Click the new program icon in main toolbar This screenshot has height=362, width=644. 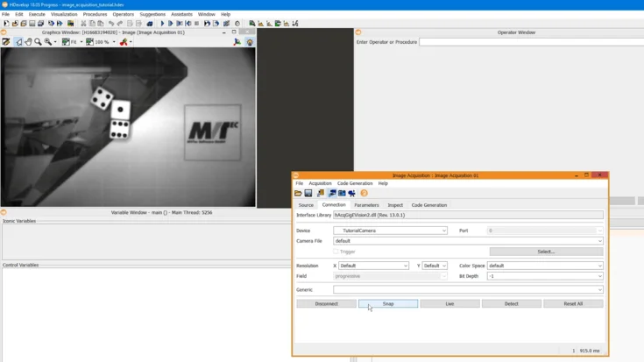click(x=6, y=24)
